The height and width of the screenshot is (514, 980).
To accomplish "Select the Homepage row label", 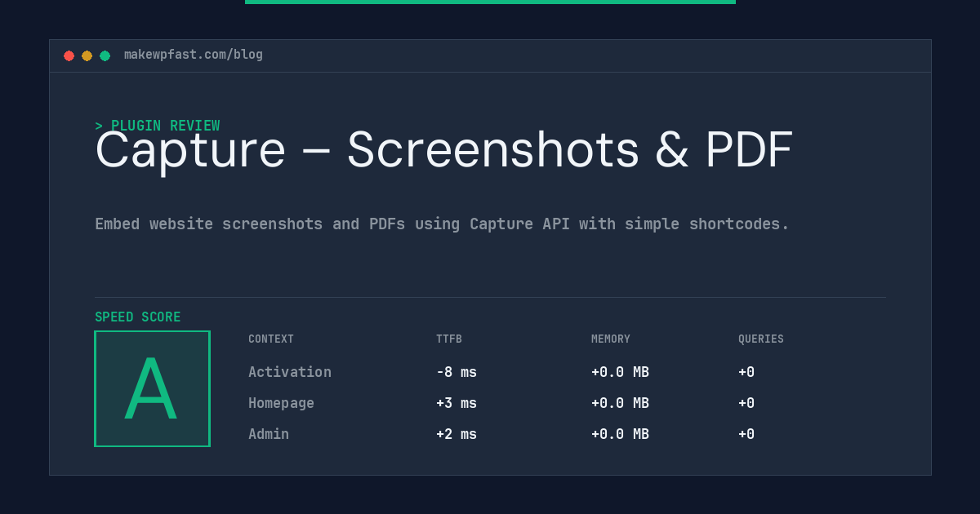I will point(281,403).
